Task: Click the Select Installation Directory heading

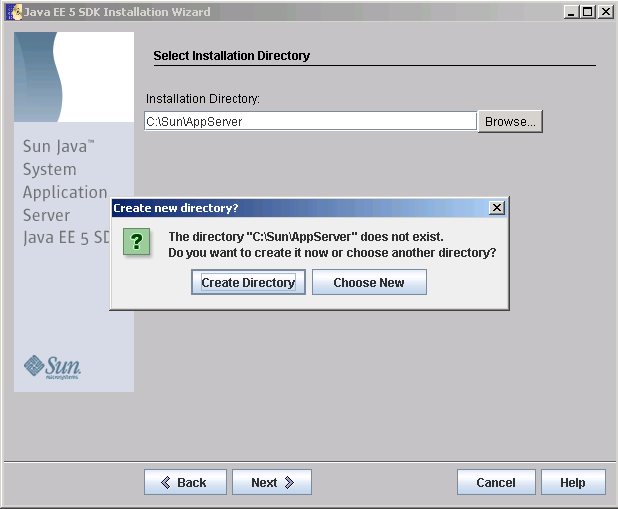Action: coord(232,56)
